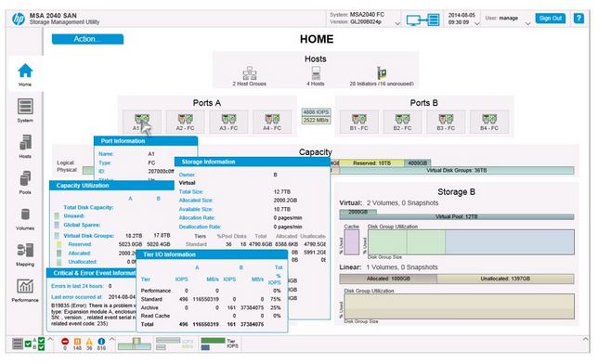
Task: Go to the Hosts topic in the sidebar
Action: [x=25, y=146]
